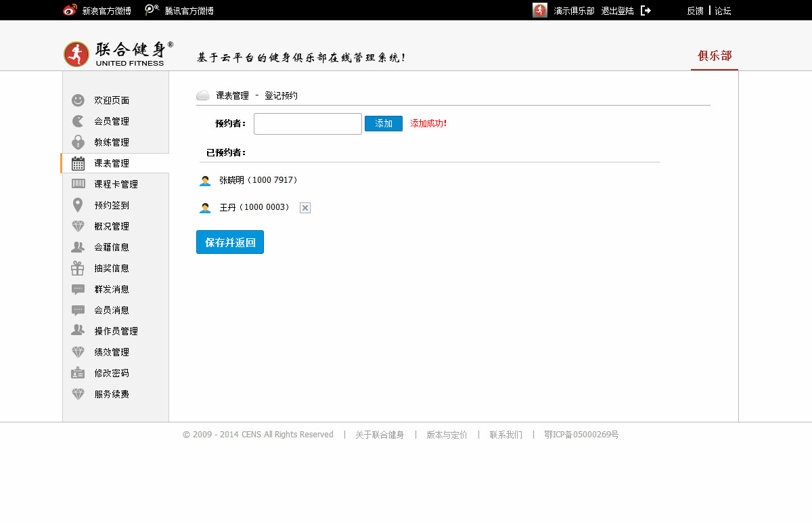Click the 保存并返回 button

[230, 242]
